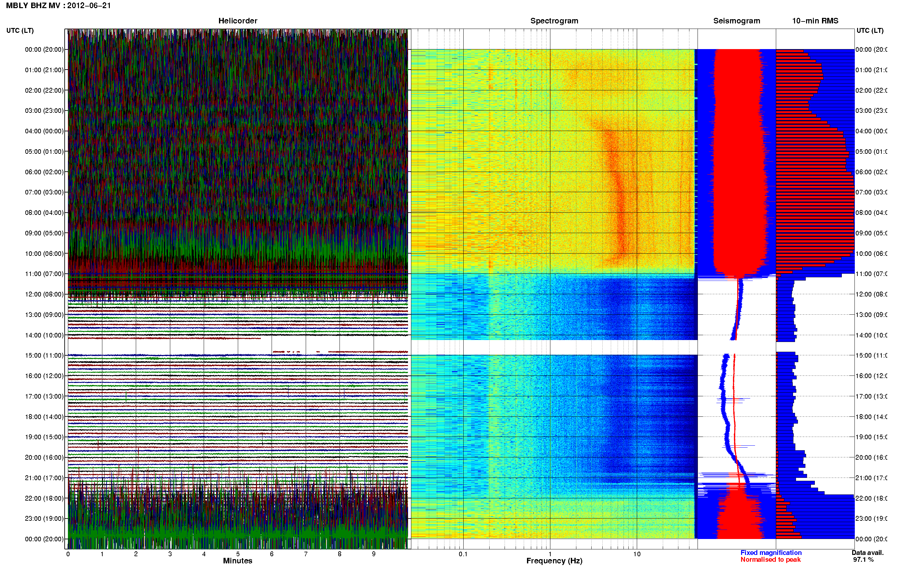Click the helicorder time label '17:00 (13:00)'
924x578 pixels.
point(44,396)
